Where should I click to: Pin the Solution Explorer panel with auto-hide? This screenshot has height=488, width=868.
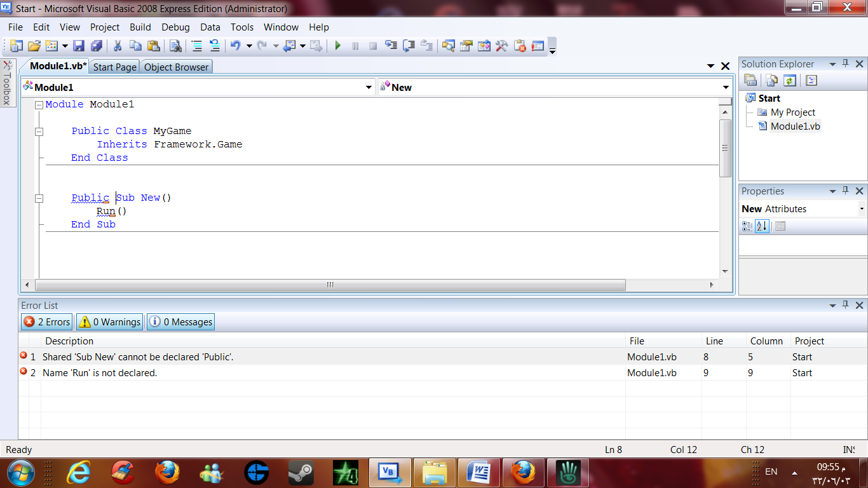[x=846, y=64]
